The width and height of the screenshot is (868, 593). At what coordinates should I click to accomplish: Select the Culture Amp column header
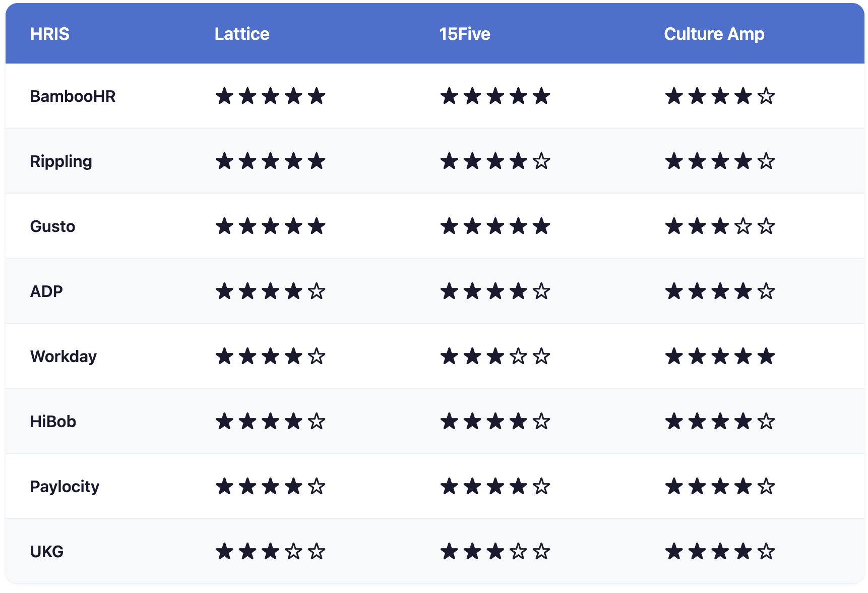coord(714,34)
